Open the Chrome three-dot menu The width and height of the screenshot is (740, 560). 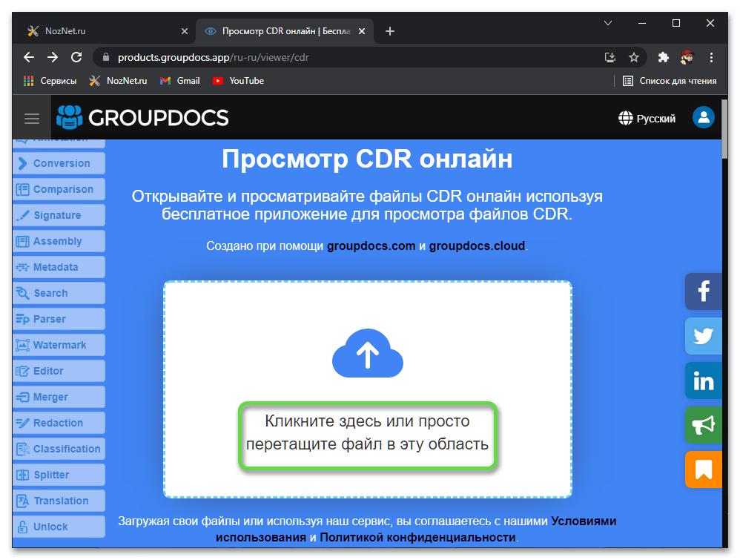click(711, 57)
